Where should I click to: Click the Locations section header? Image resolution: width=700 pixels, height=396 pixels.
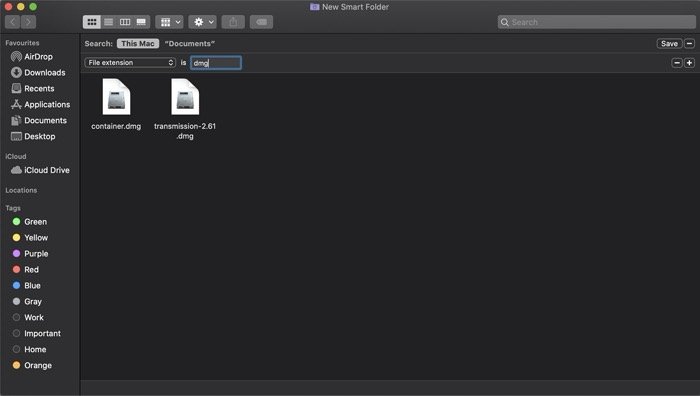click(x=21, y=190)
